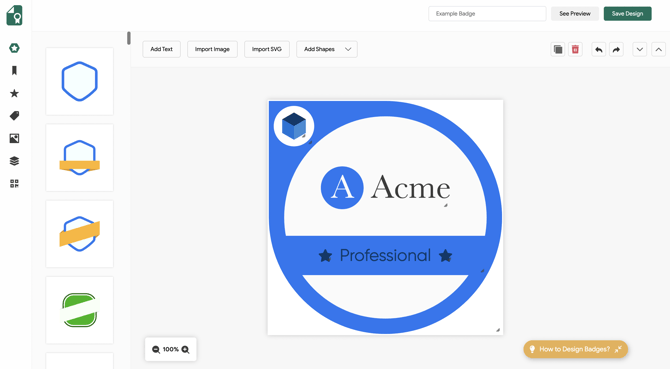Viewport: 670px width, 369px height.
Task: Choose the green rounded badge template
Action: [79, 310]
